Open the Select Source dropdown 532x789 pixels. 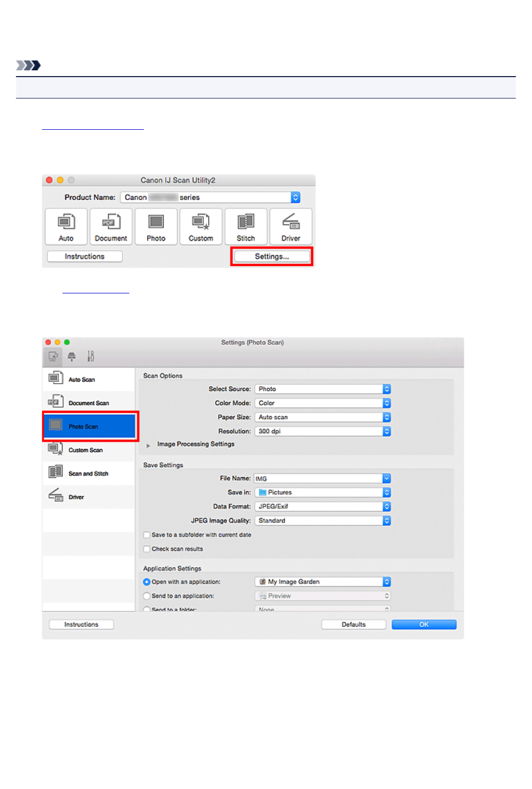[x=323, y=389]
